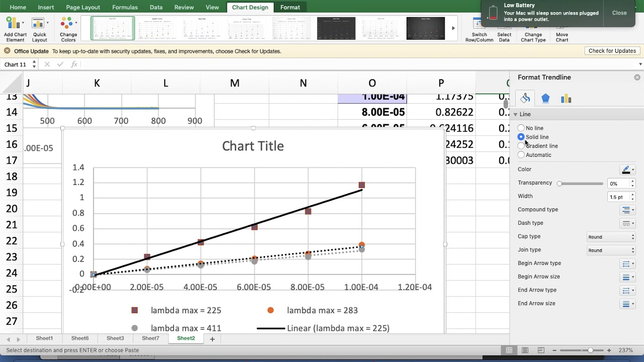The image size is (644, 362).
Task: Click the Linear lambda max 225 legend entry
Action: point(323,328)
